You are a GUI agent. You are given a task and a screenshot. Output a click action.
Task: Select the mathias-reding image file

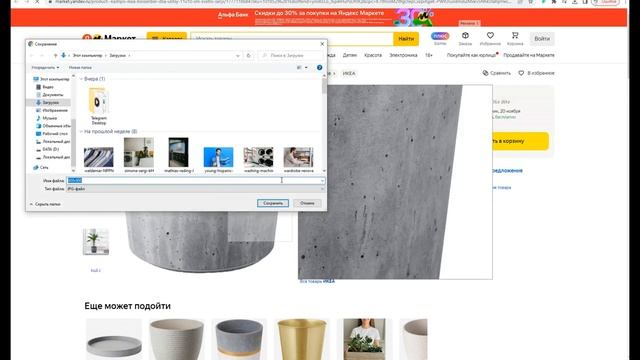click(x=179, y=155)
